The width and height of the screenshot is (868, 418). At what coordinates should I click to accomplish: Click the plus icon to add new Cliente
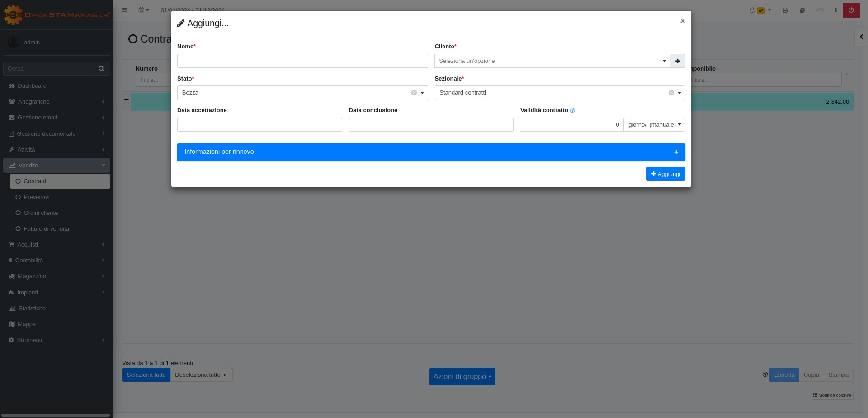coord(677,61)
